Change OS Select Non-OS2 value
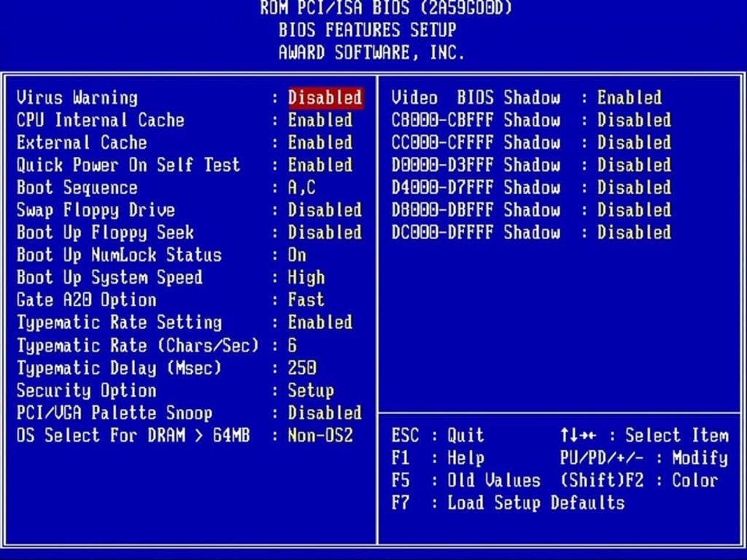 (321, 435)
